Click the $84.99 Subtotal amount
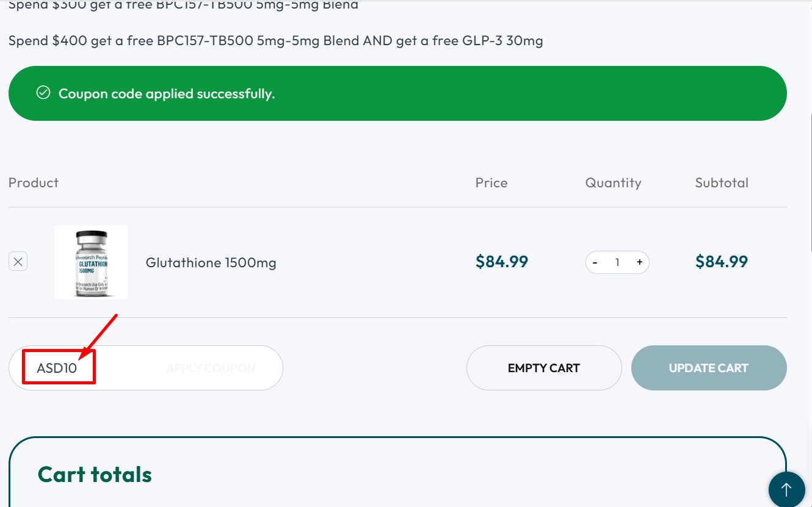The height and width of the screenshot is (507, 812). 721,261
